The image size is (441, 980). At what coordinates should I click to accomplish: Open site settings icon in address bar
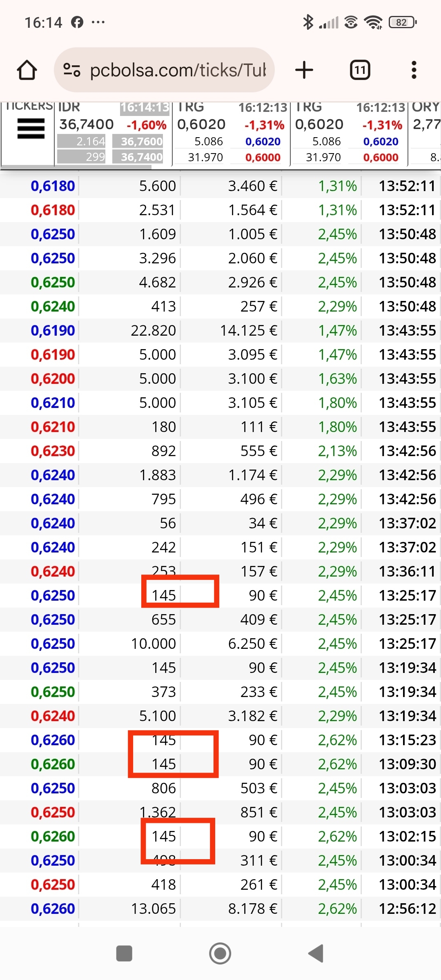point(72,70)
